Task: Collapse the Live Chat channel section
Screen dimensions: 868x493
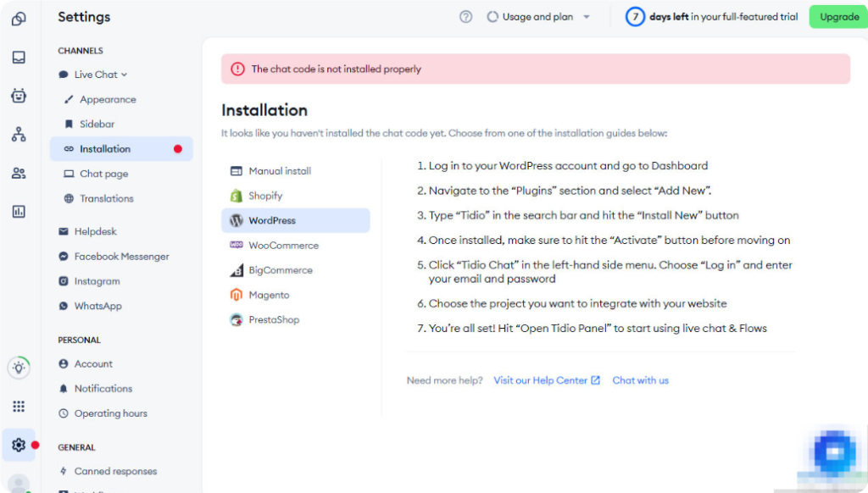Action: point(99,75)
